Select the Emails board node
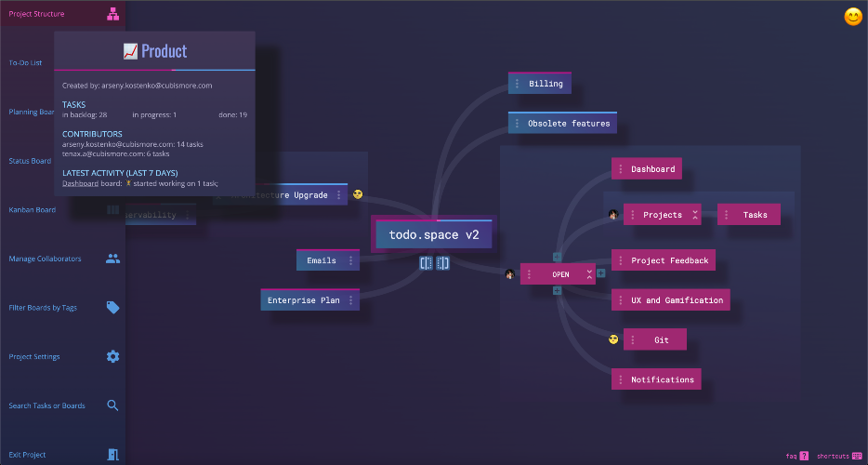 pyautogui.click(x=328, y=259)
